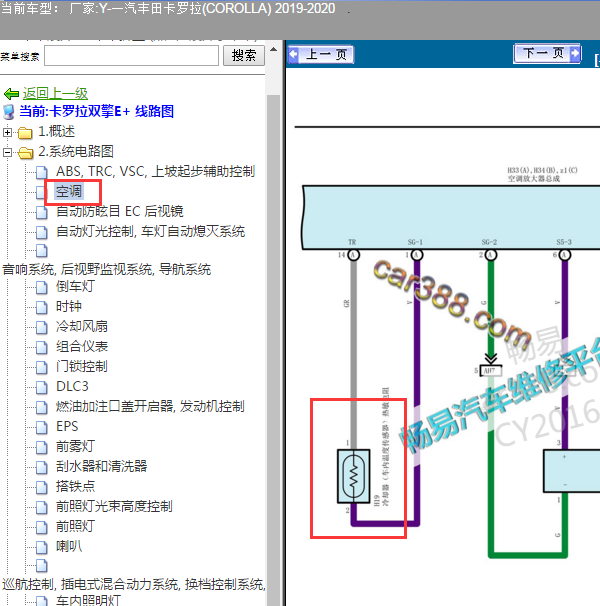Click page icon beside DLC3

pos(41,388)
